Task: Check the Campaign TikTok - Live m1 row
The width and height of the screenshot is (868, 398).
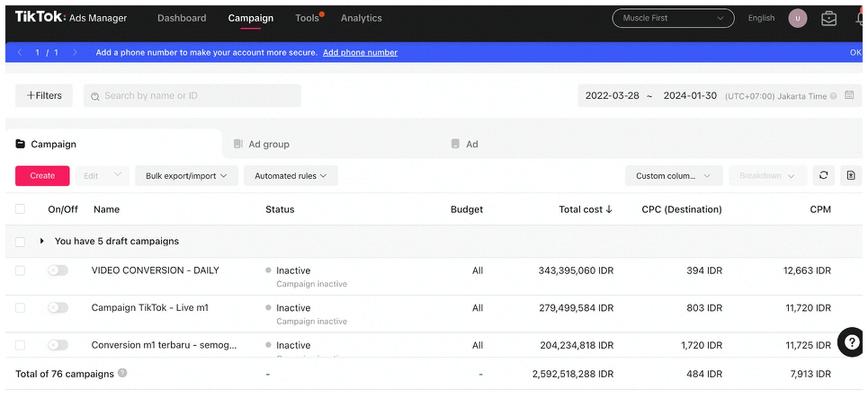Action: click(x=20, y=308)
